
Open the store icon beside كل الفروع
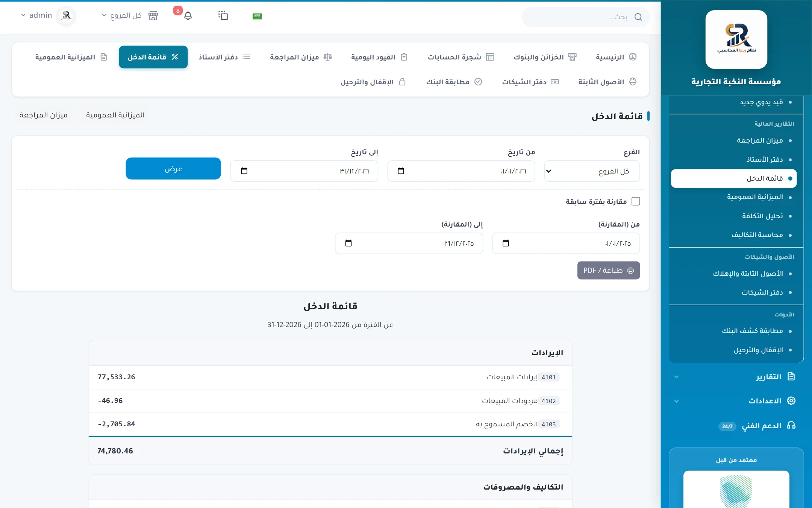tap(153, 16)
